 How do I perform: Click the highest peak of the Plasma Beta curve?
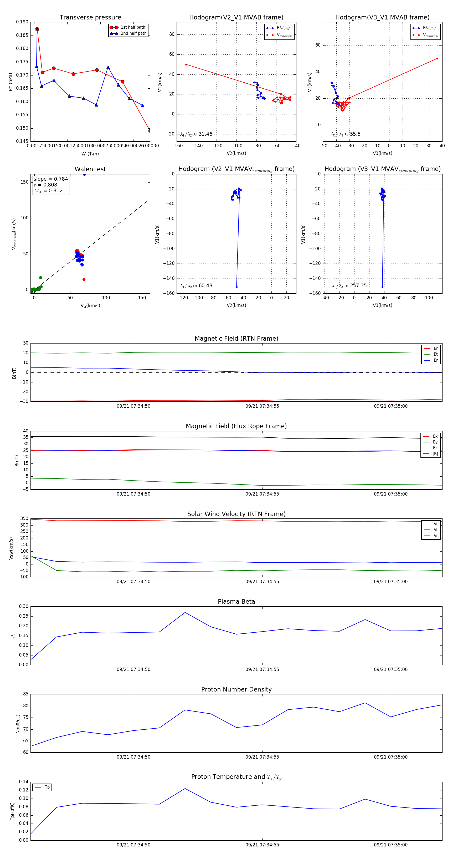click(x=185, y=613)
